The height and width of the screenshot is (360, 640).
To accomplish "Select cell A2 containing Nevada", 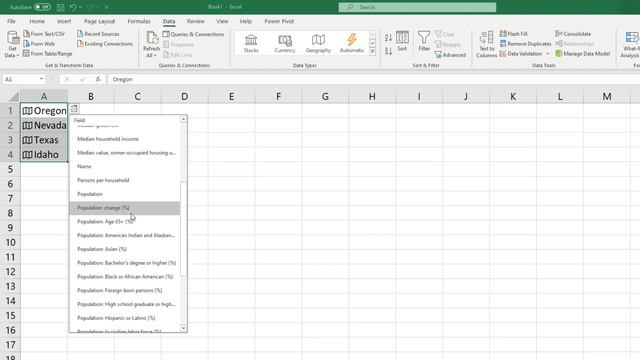I will click(x=44, y=125).
